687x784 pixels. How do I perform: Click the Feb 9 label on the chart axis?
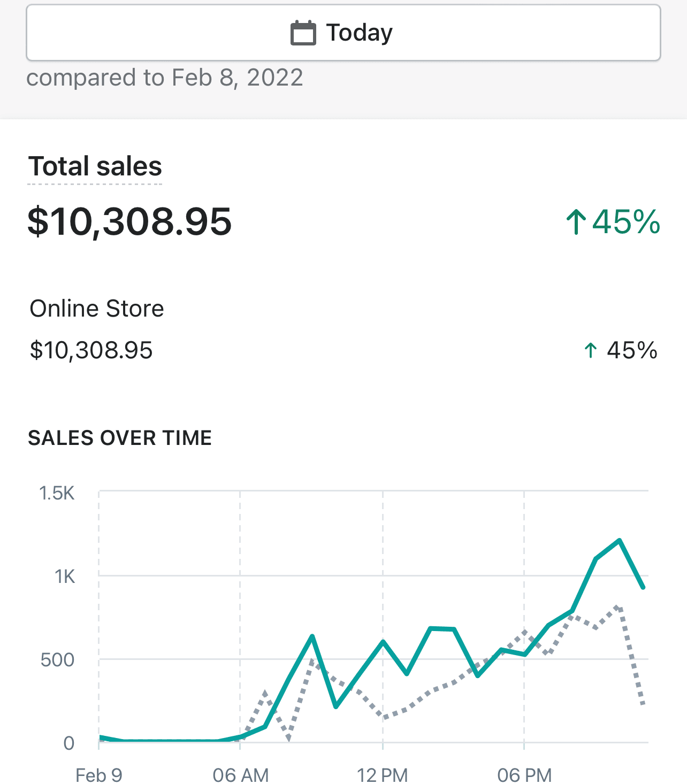99,774
